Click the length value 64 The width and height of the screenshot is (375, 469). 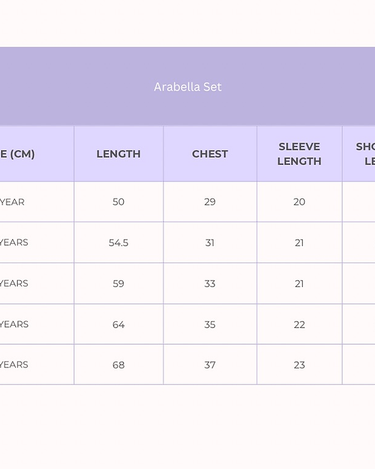coord(119,325)
